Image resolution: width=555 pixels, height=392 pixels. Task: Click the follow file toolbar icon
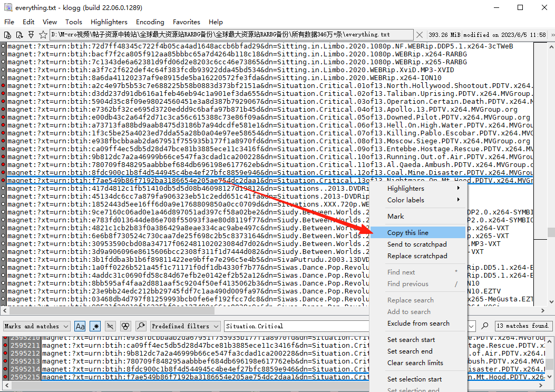[31, 35]
